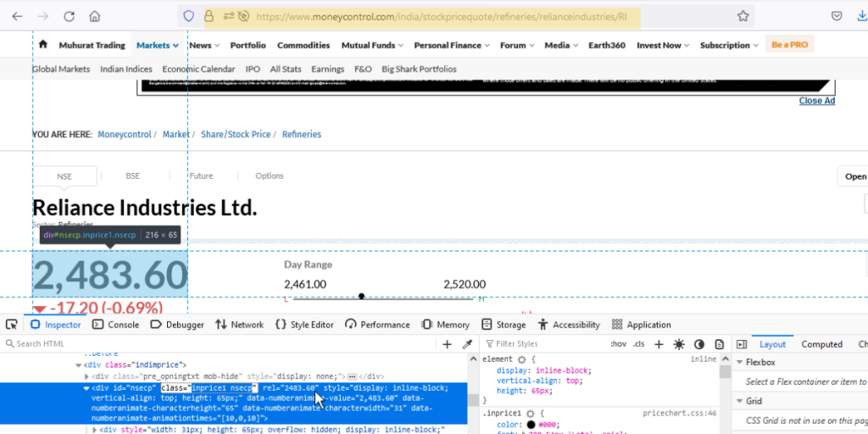Switch to the Computed sidebar tab
The image size is (868, 434).
(821, 344)
